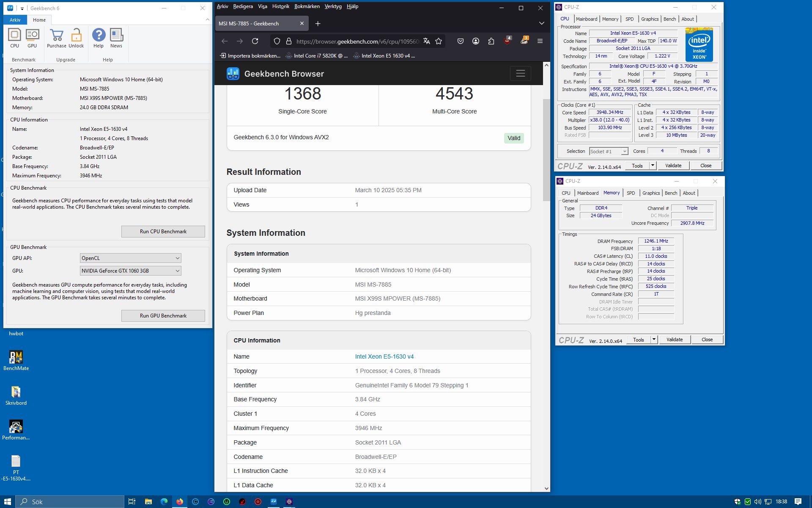This screenshot has height=508, width=812.
Task: Open the Intel Xeon E5-1630 v4 link
Action: click(x=384, y=356)
